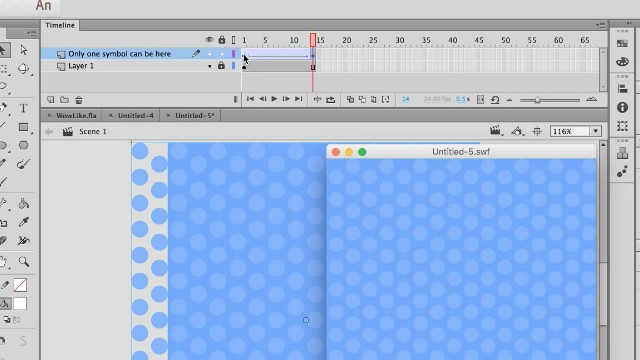Screen dimensions: 640x360
Task: Toggle outline view for all layers
Action: 233,40
